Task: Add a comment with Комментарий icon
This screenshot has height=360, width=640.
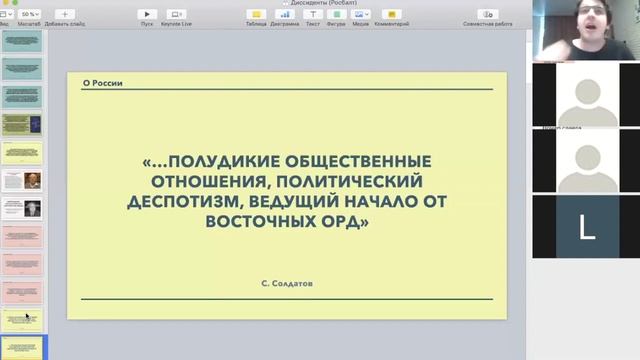Action: tap(391, 14)
